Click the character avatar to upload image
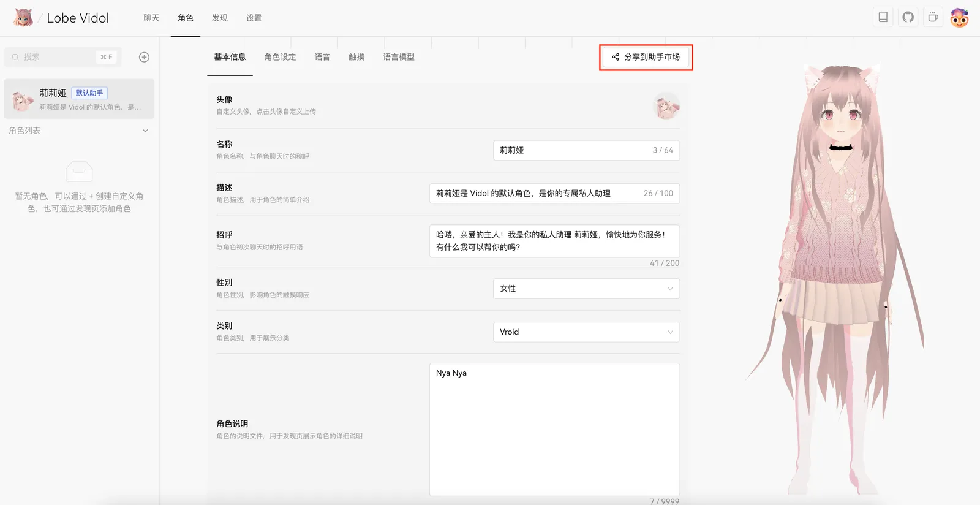The width and height of the screenshot is (980, 505). [666, 105]
